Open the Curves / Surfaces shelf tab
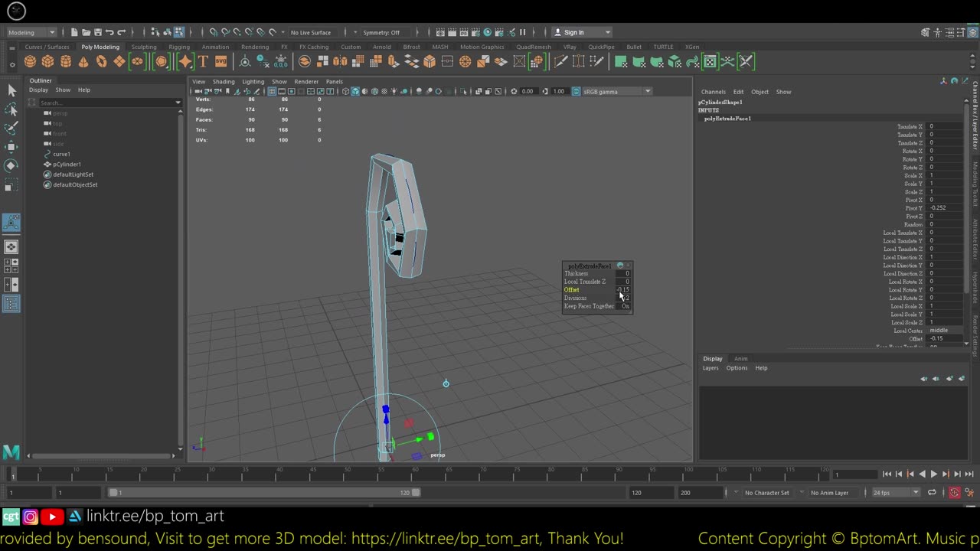The image size is (980, 551). point(47,47)
